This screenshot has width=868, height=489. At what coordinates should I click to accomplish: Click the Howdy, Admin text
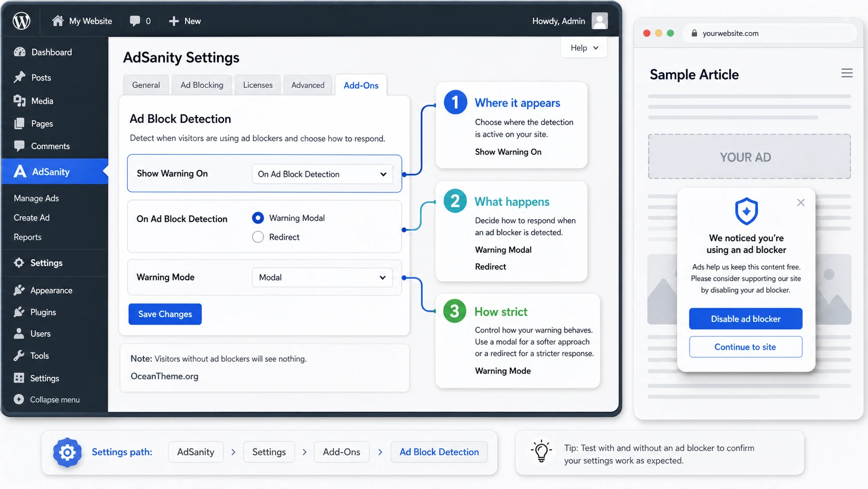559,21
